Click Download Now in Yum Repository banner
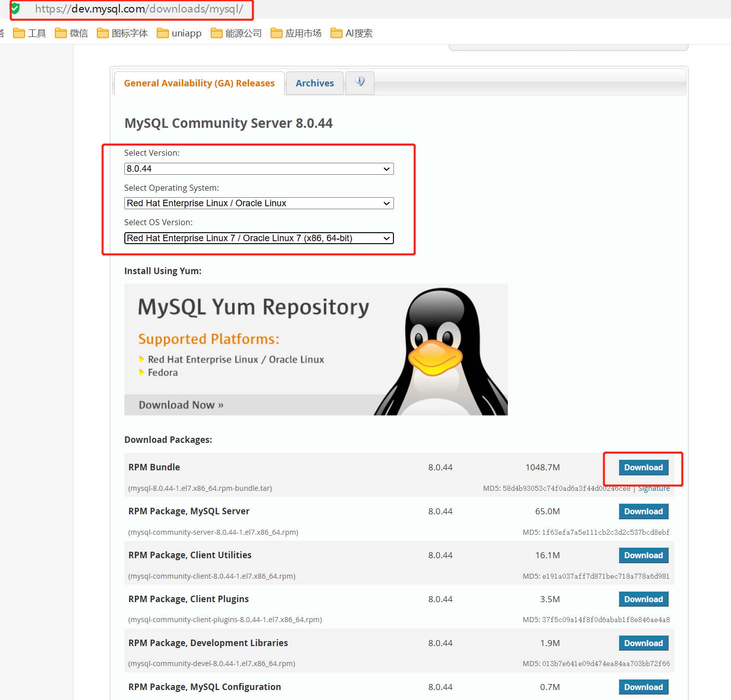 (181, 405)
